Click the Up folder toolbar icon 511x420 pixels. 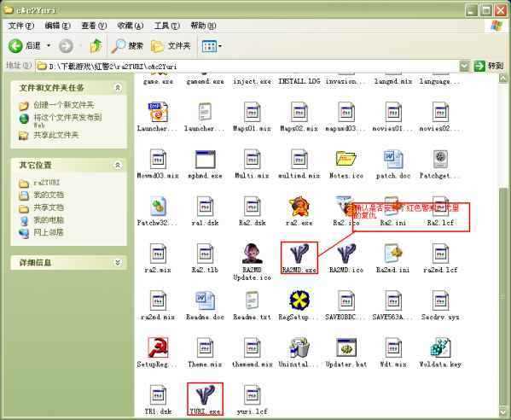(96, 46)
